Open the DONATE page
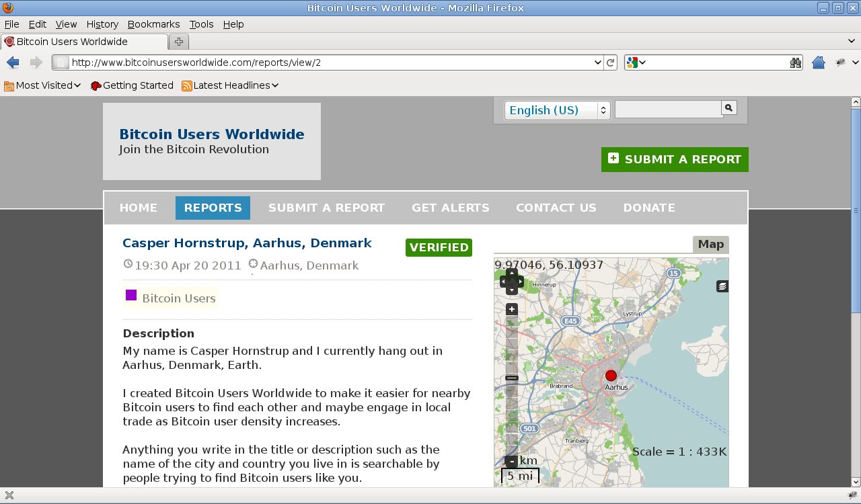The width and height of the screenshot is (861, 504). (x=649, y=208)
